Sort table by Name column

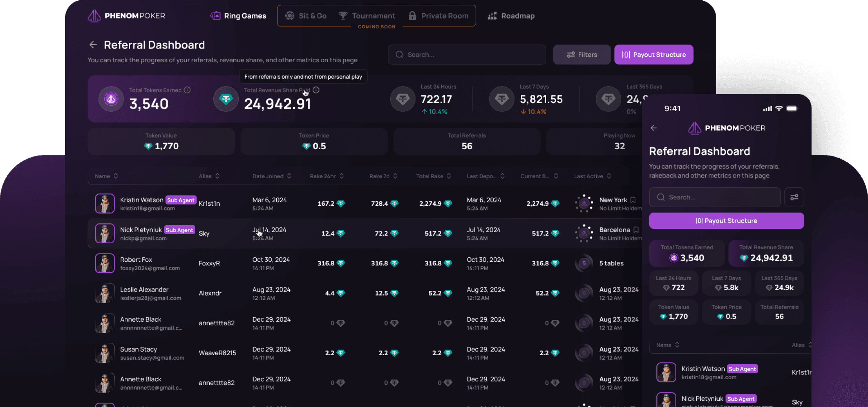click(106, 176)
